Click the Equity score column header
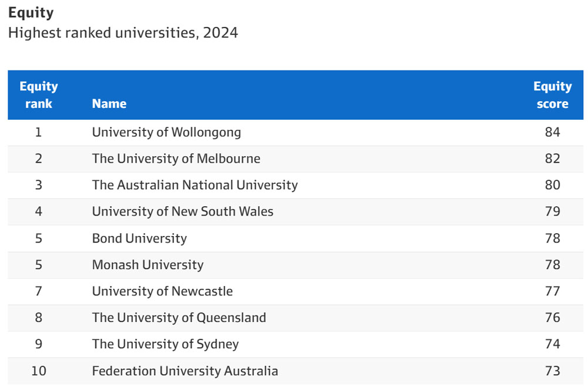The width and height of the screenshot is (588, 390). [552, 95]
